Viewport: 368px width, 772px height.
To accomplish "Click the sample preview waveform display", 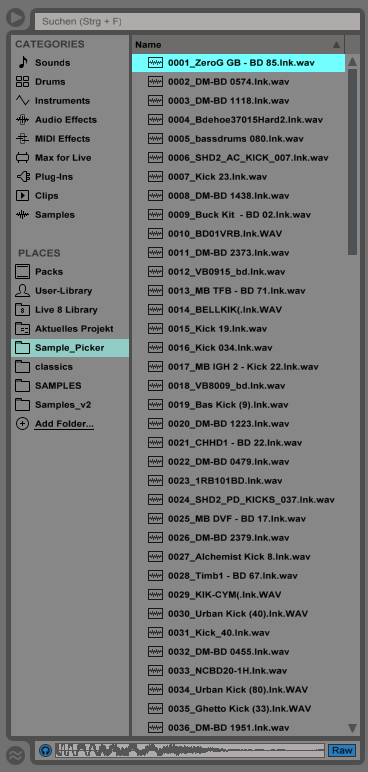I will click(x=190, y=750).
